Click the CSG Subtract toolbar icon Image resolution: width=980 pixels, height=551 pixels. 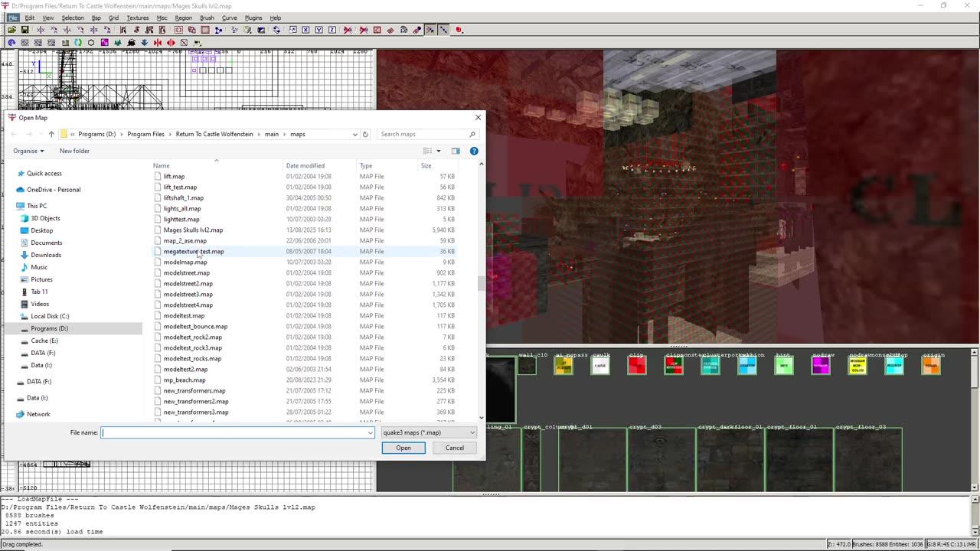pyautogui.click(x=178, y=30)
